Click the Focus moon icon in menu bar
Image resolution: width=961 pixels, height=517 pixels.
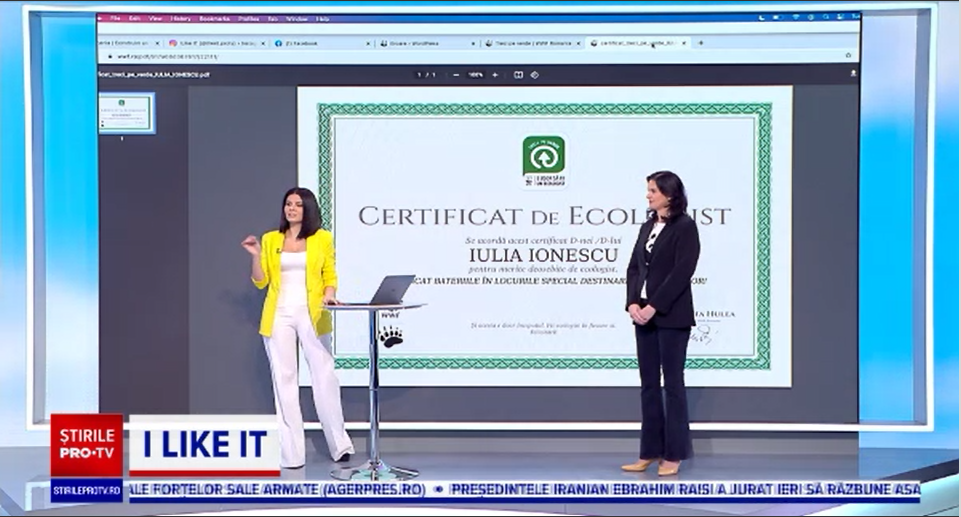coord(762,18)
